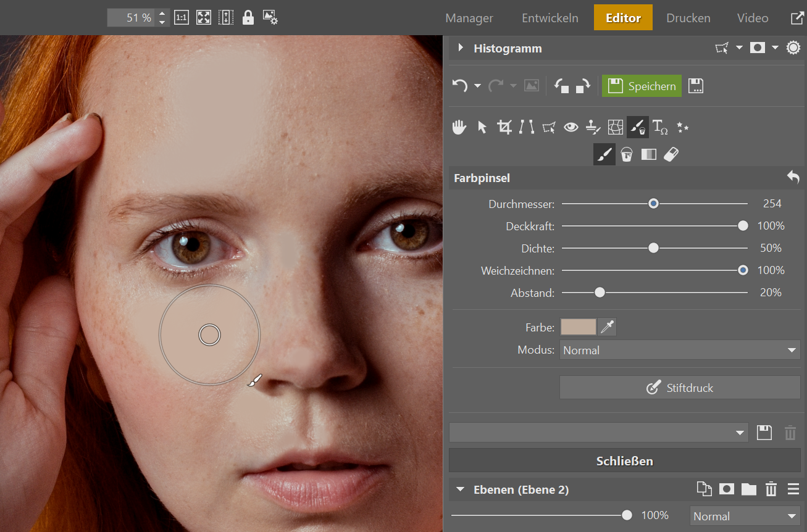Open the layer blend mode dropdown
The width and height of the screenshot is (807, 532).
coord(745,516)
